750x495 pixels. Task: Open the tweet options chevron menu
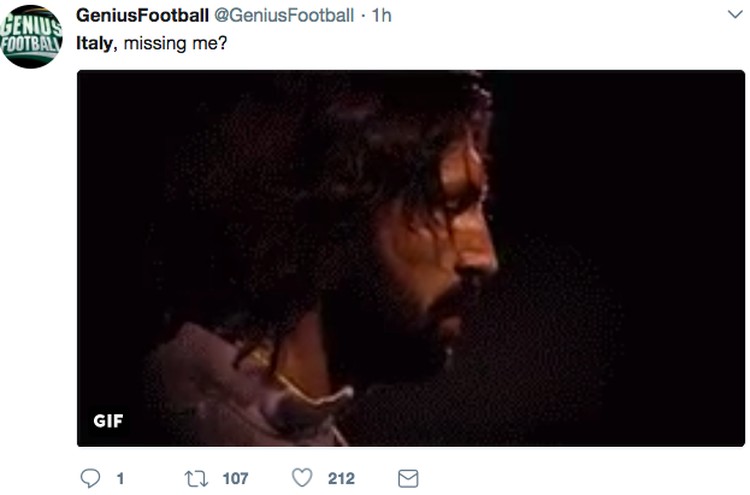coord(735,15)
